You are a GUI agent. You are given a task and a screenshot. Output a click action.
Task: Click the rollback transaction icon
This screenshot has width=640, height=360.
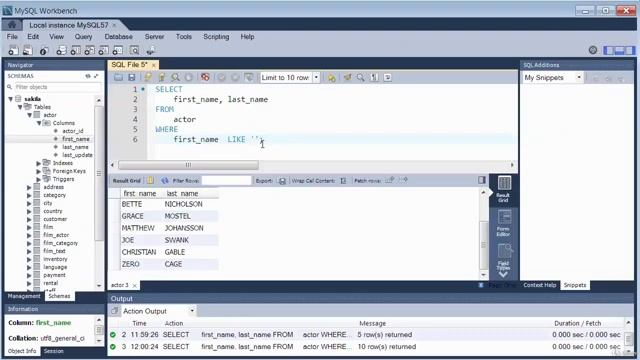[235, 78]
